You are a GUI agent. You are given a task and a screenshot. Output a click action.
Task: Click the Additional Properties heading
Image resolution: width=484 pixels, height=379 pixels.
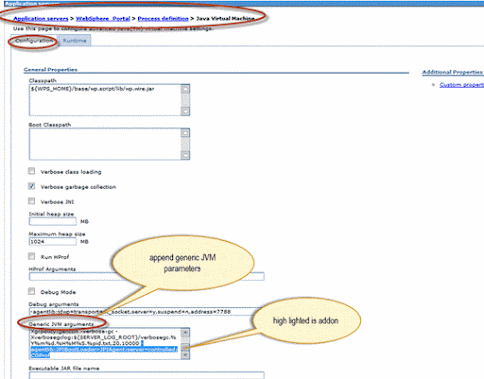[x=453, y=72]
